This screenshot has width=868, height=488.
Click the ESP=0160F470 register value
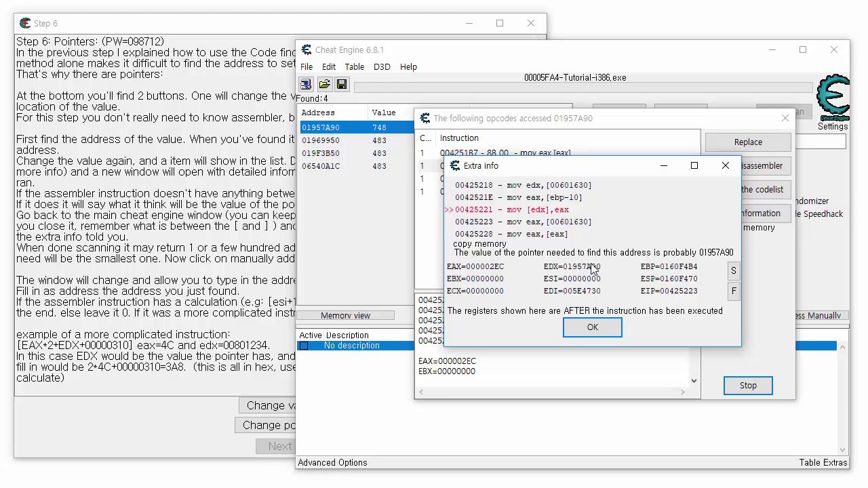(x=669, y=279)
